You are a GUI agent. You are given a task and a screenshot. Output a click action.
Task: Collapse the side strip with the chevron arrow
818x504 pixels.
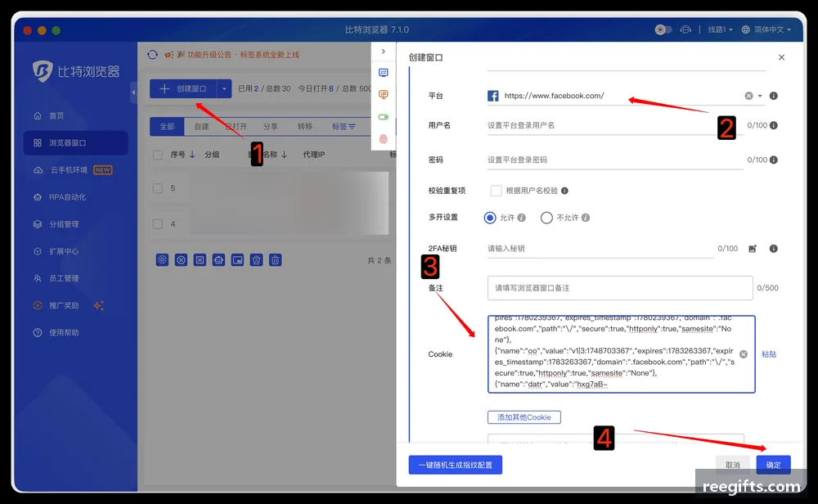click(x=384, y=52)
